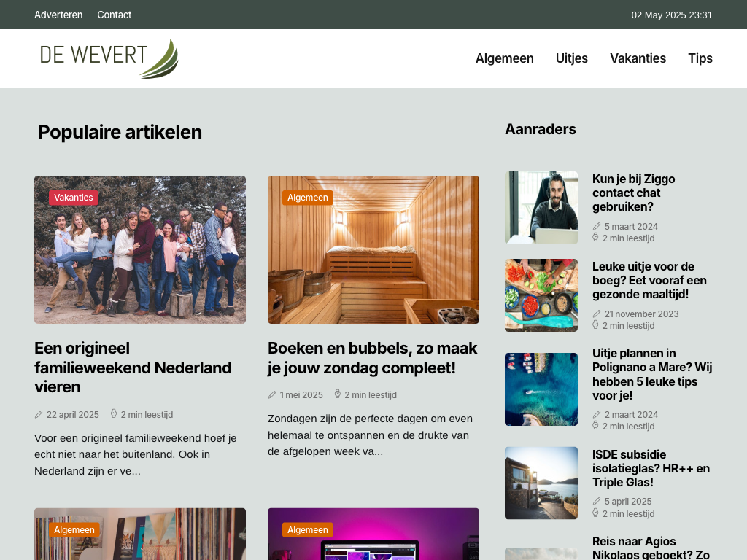Screen dimensions: 747x560
Task: Open the Uitjes navigation item
Action: point(571,58)
